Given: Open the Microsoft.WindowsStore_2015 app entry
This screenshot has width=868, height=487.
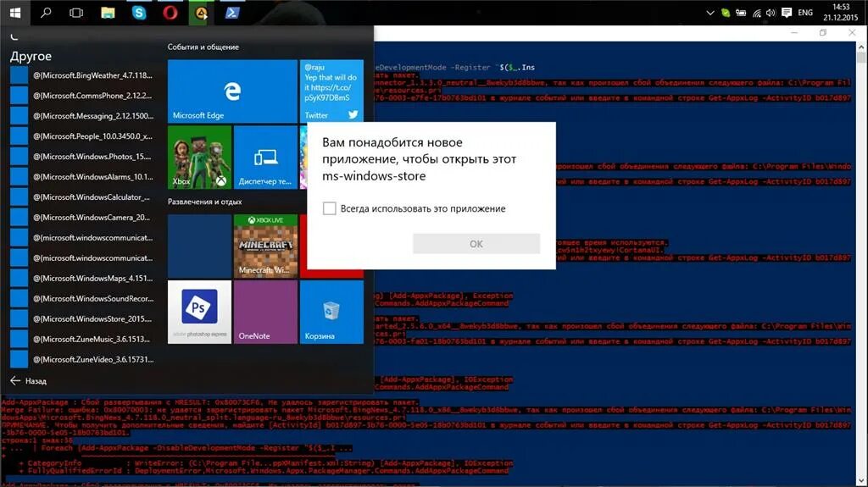Looking at the screenshot, I should pos(82,318).
